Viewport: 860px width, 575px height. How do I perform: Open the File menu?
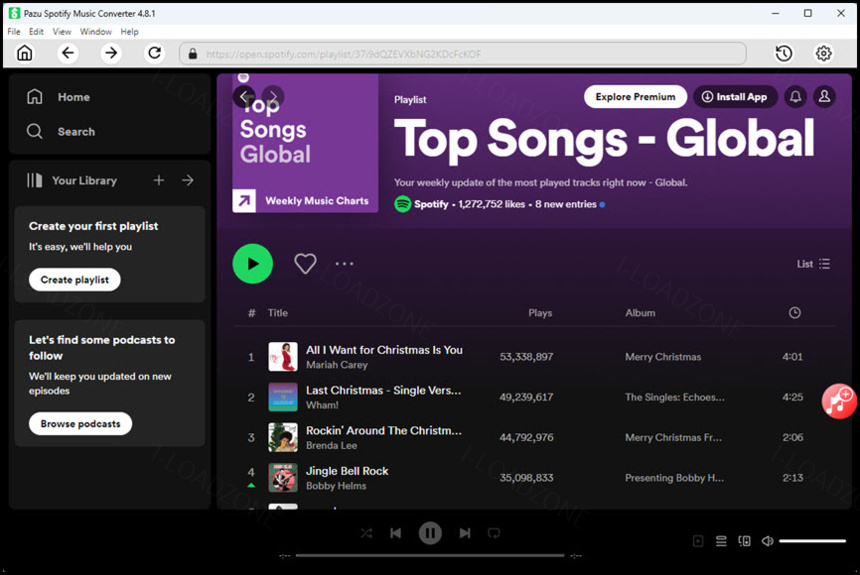(14, 32)
